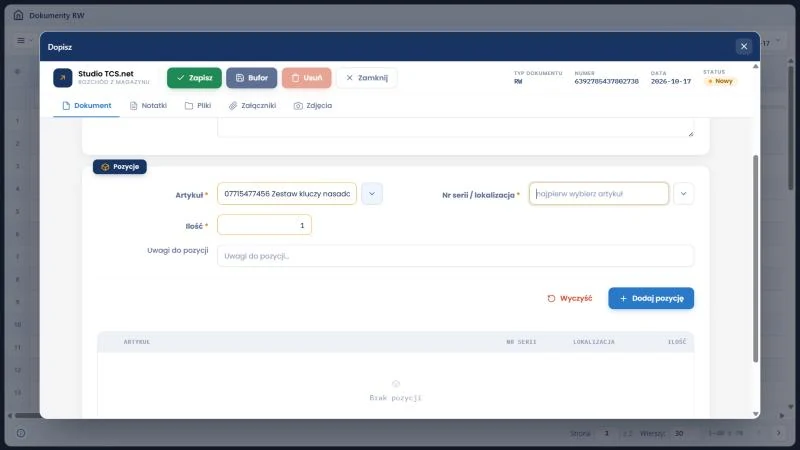Click the Załączniki paperclip icon
Screen dimensions: 800x450
point(233,106)
